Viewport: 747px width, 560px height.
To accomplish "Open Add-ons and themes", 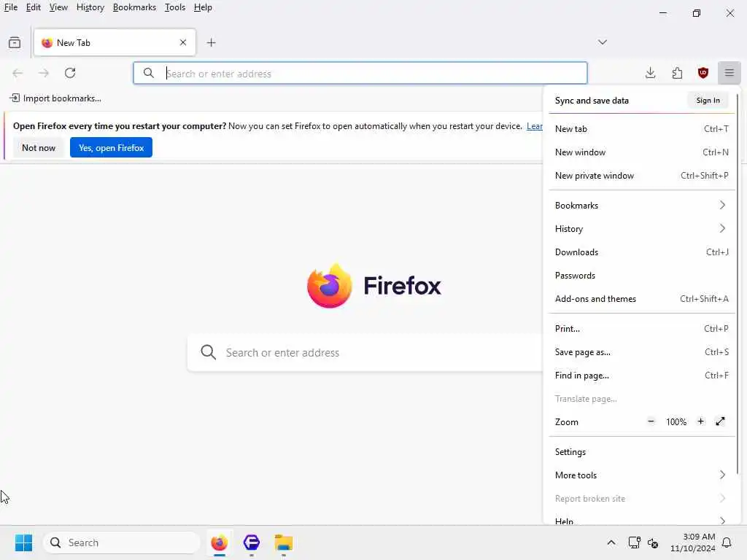I will 642,298.
